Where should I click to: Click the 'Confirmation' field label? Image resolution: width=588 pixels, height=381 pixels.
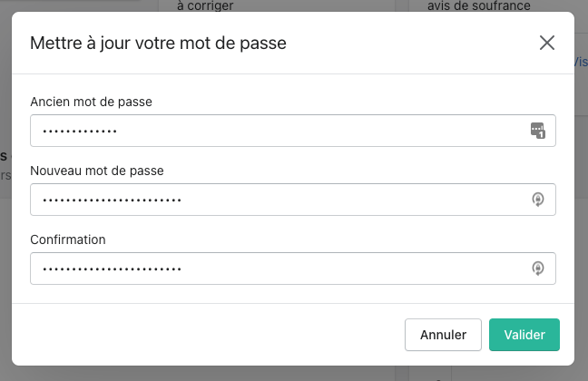coord(68,239)
